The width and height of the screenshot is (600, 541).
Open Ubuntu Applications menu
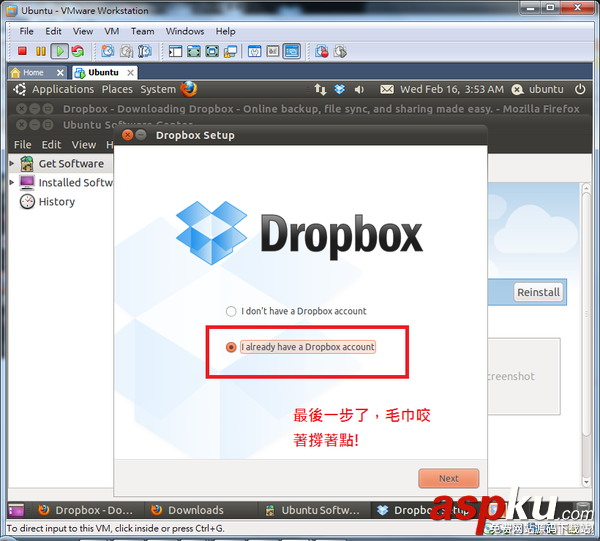click(63, 89)
